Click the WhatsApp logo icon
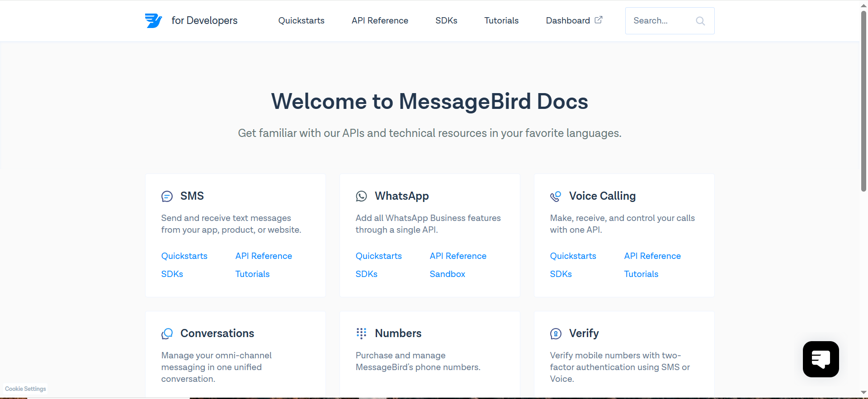The width and height of the screenshot is (868, 399). (361, 196)
